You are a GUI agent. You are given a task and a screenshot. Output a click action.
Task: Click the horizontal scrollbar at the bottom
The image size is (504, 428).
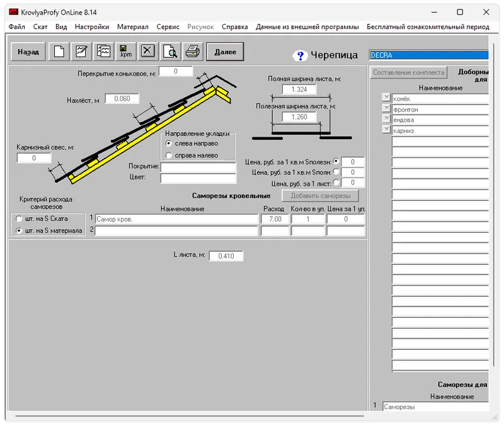(190, 416)
